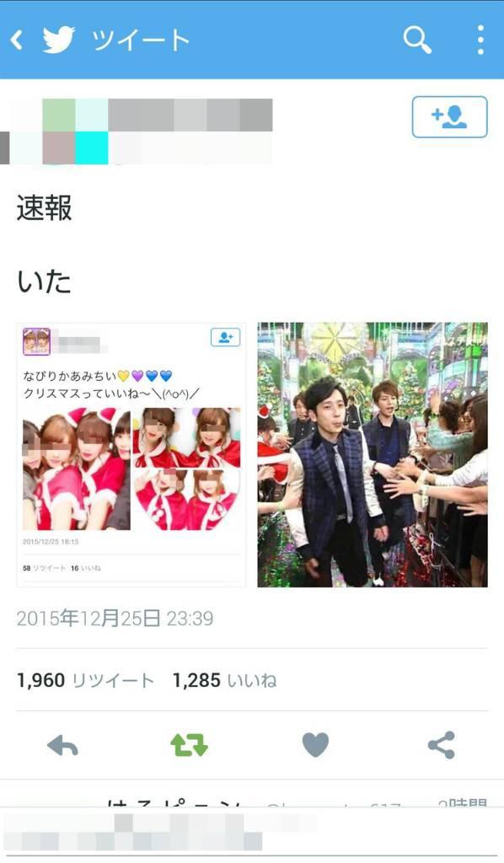504x863 pixels.
Task: Tap the 2015年12月25日 23:39 timestamp
Action: point(115,618)
